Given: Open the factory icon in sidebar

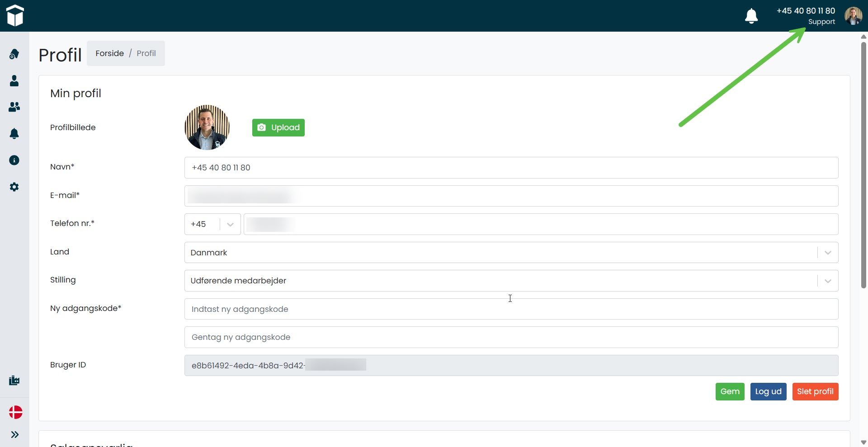Looking at the screenshot, I should [x=14, y=381].
